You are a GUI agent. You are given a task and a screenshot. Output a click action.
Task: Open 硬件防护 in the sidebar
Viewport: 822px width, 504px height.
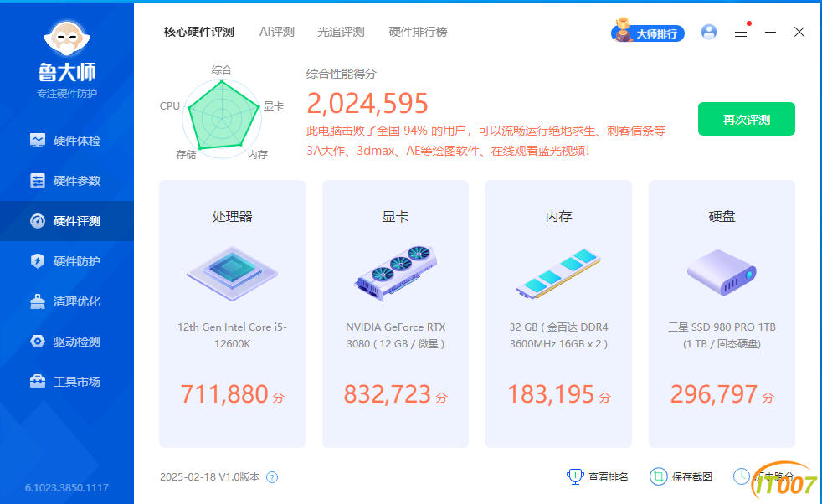67,261
